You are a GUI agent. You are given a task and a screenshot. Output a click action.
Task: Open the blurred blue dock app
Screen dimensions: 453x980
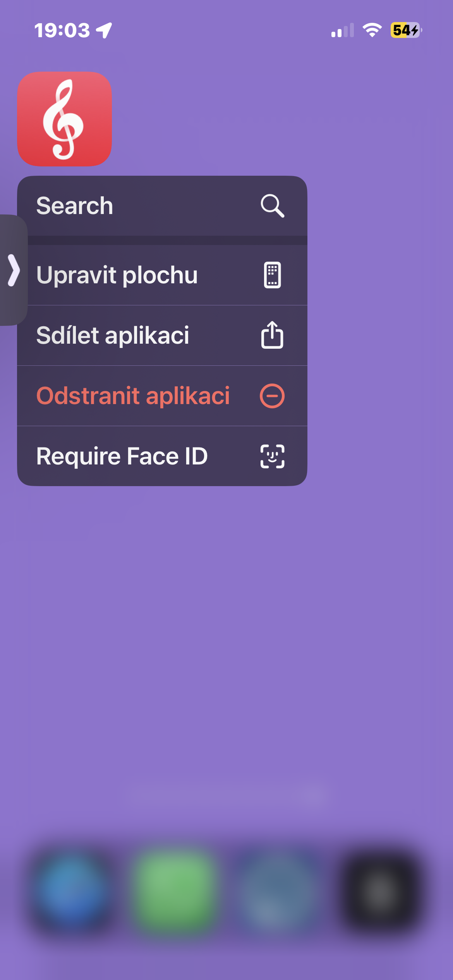click(x=74, y=890)
